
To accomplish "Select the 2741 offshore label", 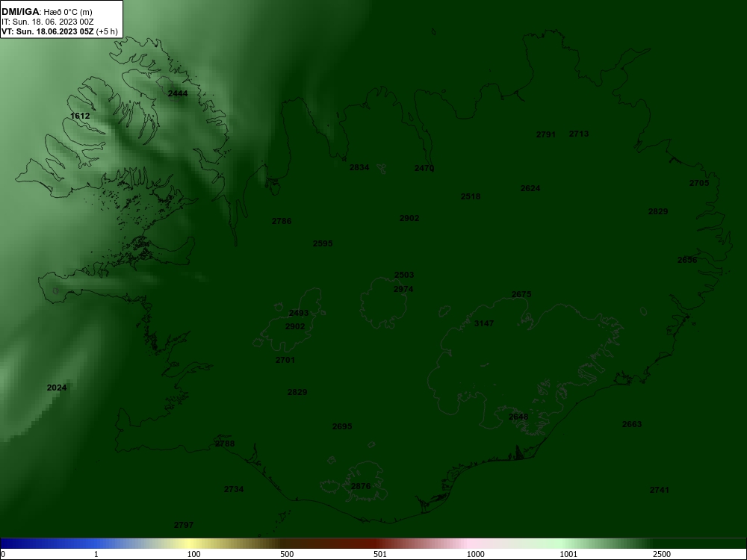I will (660, 490).
